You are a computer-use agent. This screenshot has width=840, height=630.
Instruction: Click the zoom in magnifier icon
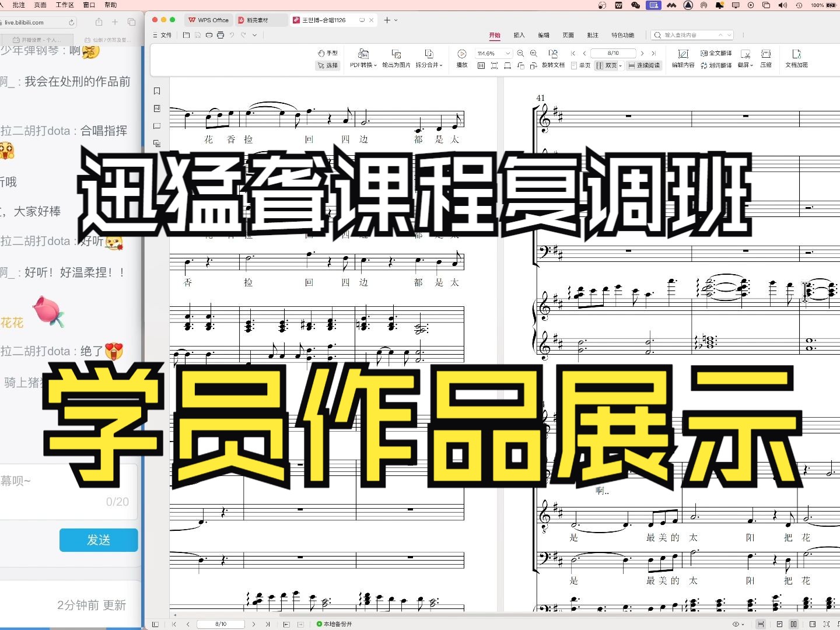pos(533,53)
